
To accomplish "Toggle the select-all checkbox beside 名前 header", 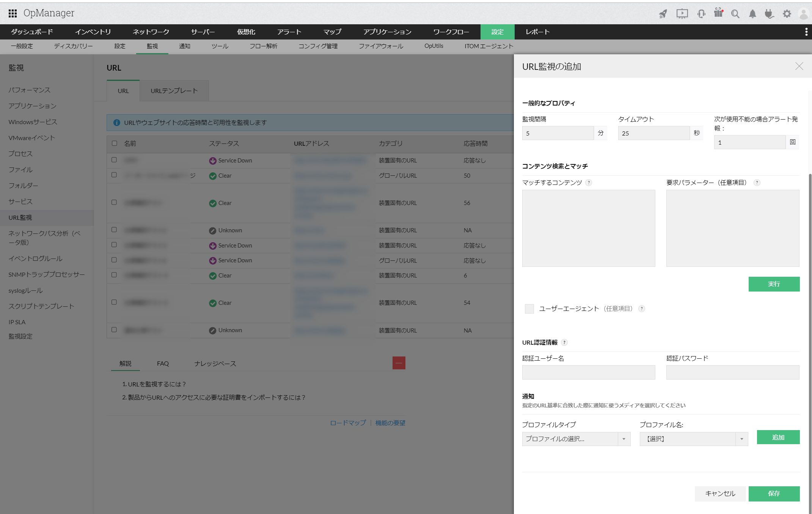I will [x=115, y=143].
